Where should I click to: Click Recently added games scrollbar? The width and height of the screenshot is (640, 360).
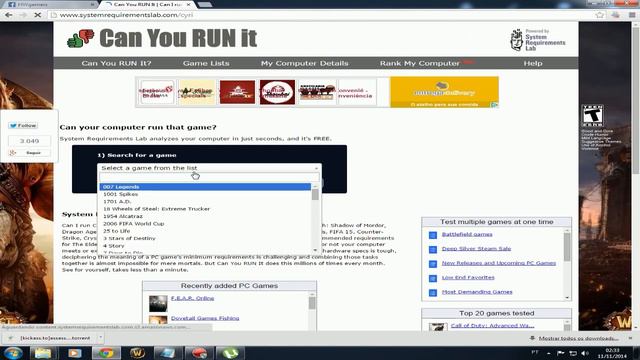[x=312, y=303]
